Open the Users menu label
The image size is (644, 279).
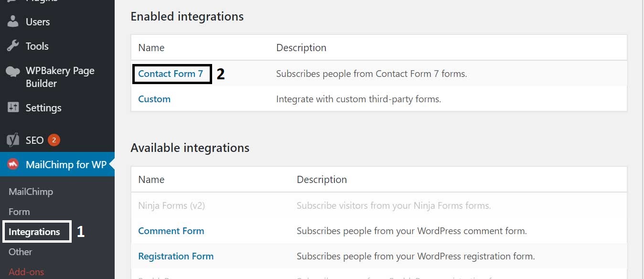(x=38, y=22)
